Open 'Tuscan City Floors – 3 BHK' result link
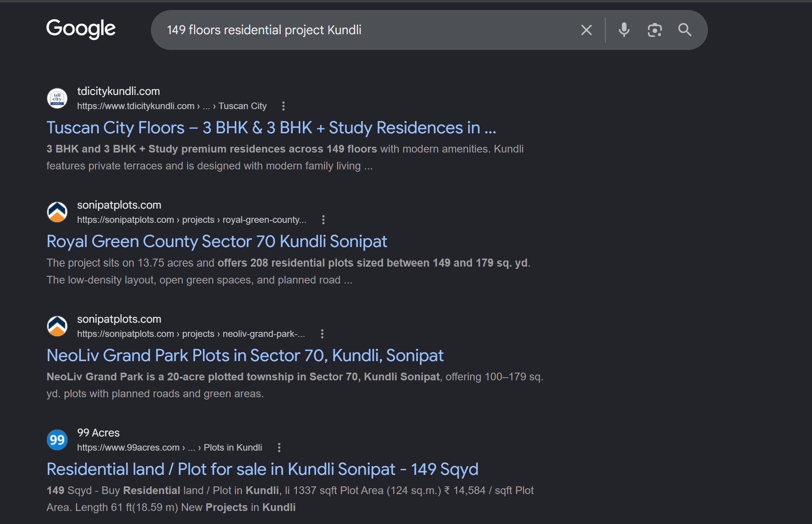The image size is (812, 524). click(x=271, y=128)
